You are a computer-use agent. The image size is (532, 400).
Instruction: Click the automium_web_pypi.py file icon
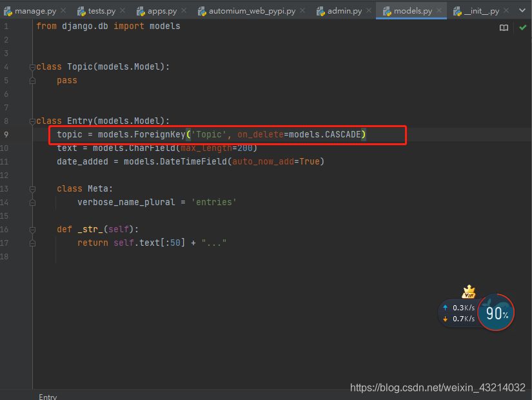click(x=202, y=11)
